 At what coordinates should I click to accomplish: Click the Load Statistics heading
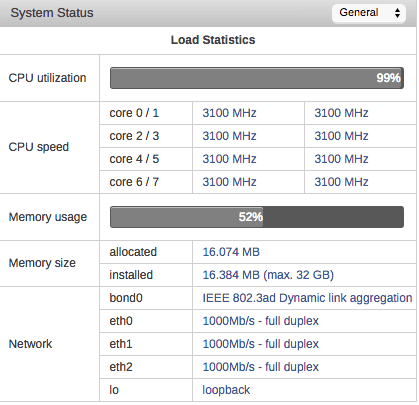(213, 40)
